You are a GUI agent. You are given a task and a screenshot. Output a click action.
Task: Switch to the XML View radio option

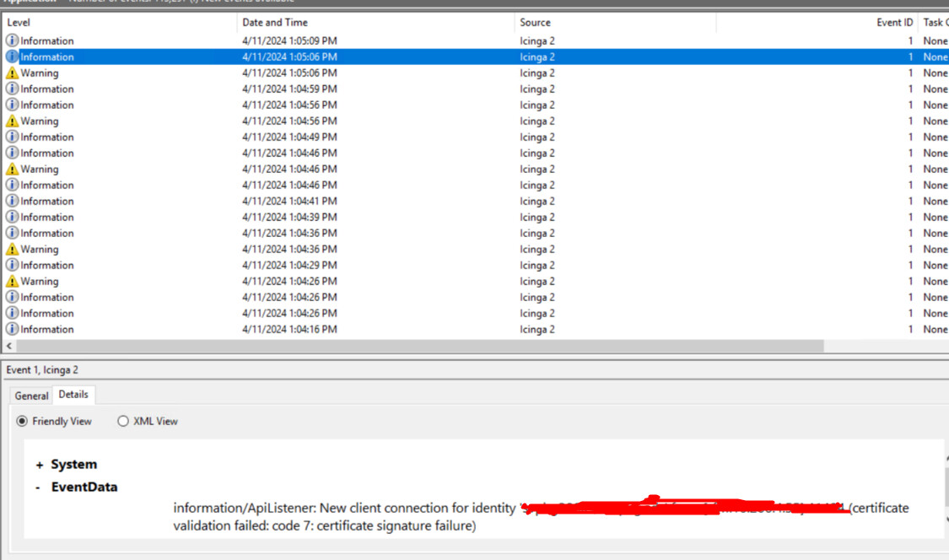pyautogui.click(x=123, y=421)
